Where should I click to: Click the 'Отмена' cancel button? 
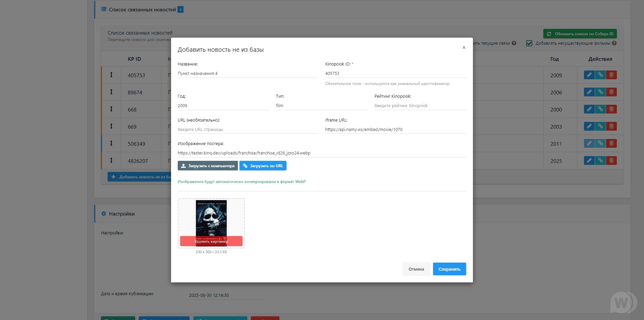[416, 269]
